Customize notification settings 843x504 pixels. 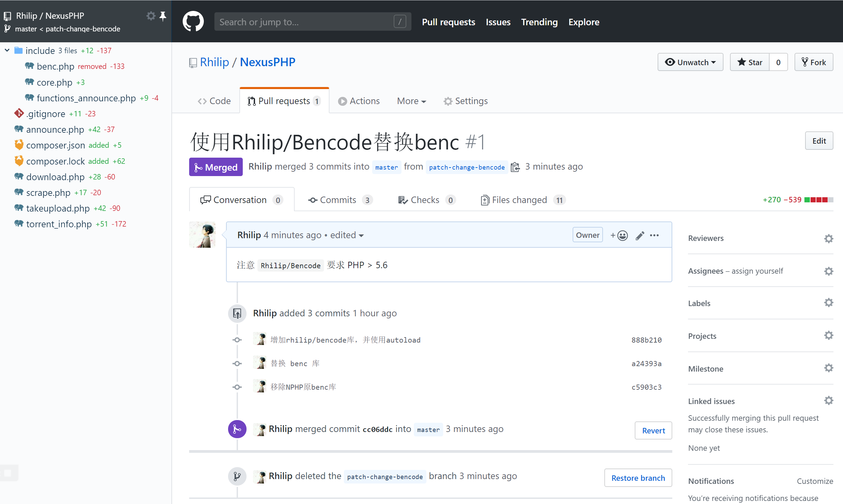click(x=815, y=481)
